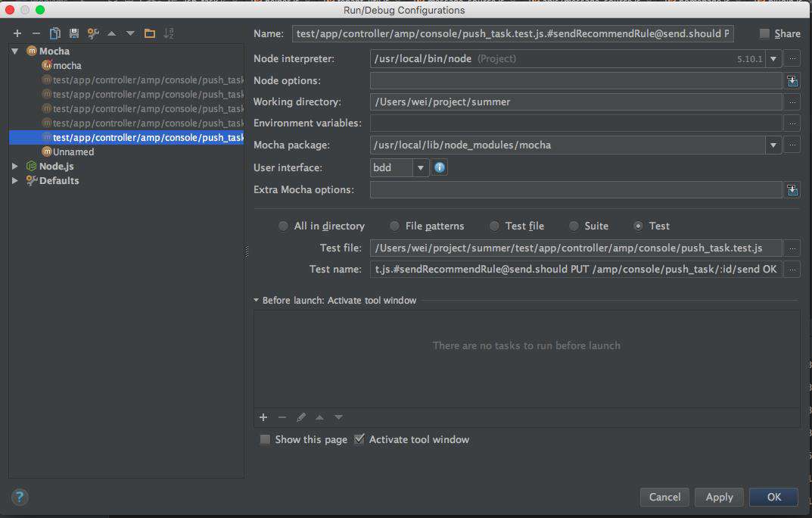Open test name chooser ellipsis
This screenshot has width=812, height=518.
pos(792,270)
